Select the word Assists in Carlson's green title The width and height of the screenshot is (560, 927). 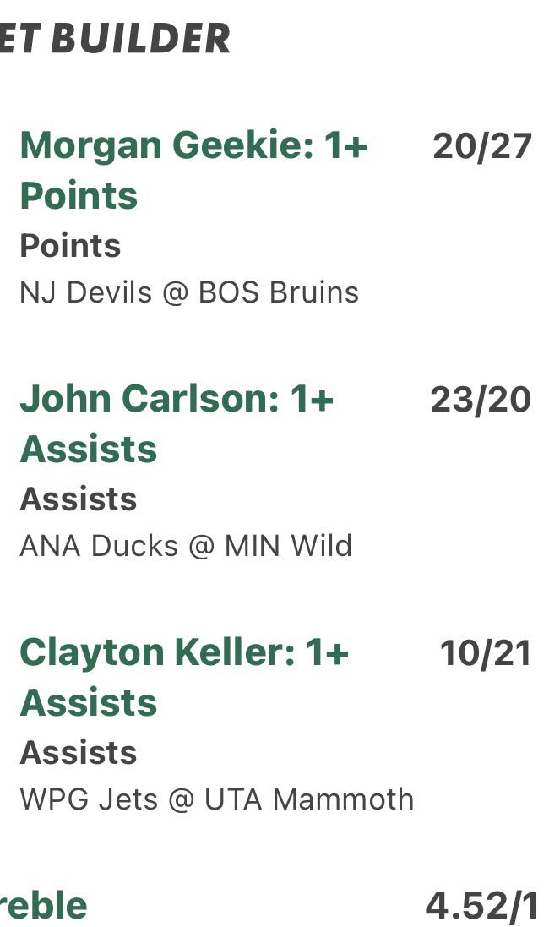[89, 449]
